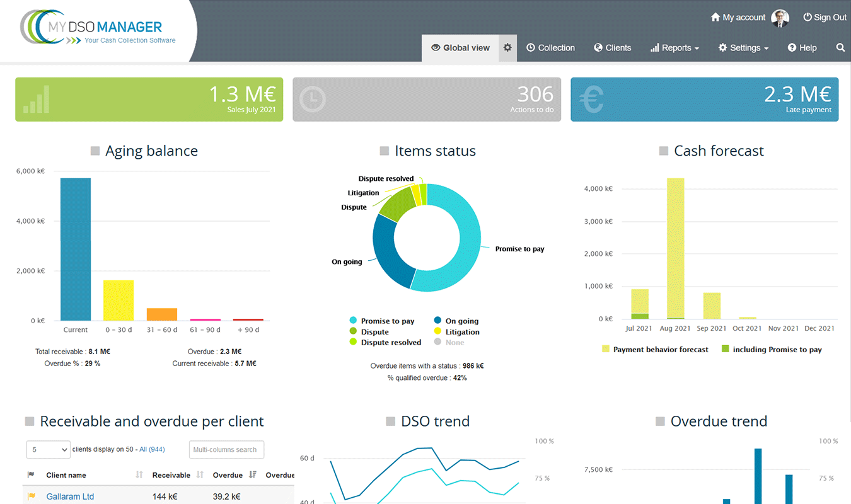Screen dimensions: 851x504
Task: Open the Clients menu item
Action: coord(612,48)
